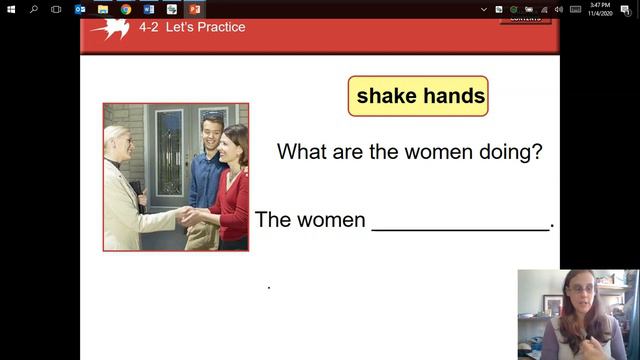Click the white document tray icon
The image size is (640, 360).
click(499, 9)
